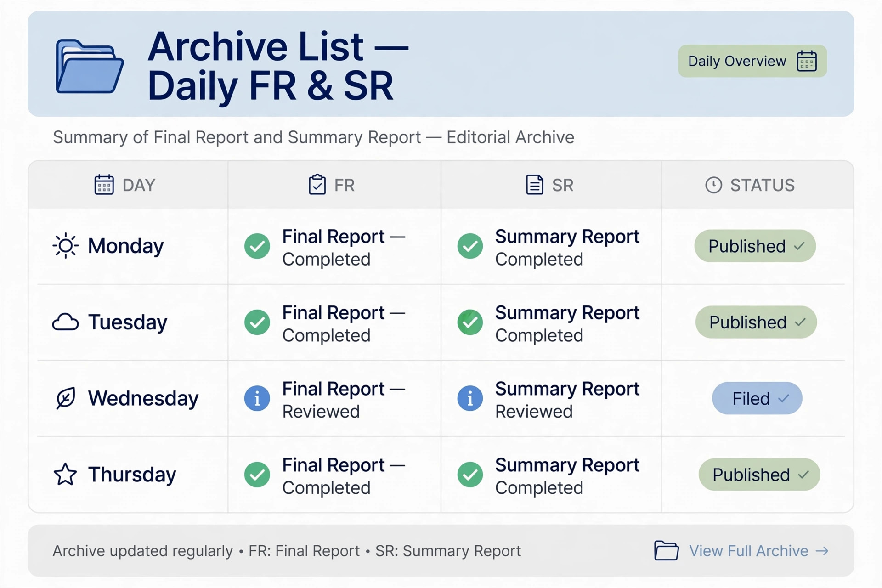
Task: Select the Tuesday row label
Action: [128, 322]
